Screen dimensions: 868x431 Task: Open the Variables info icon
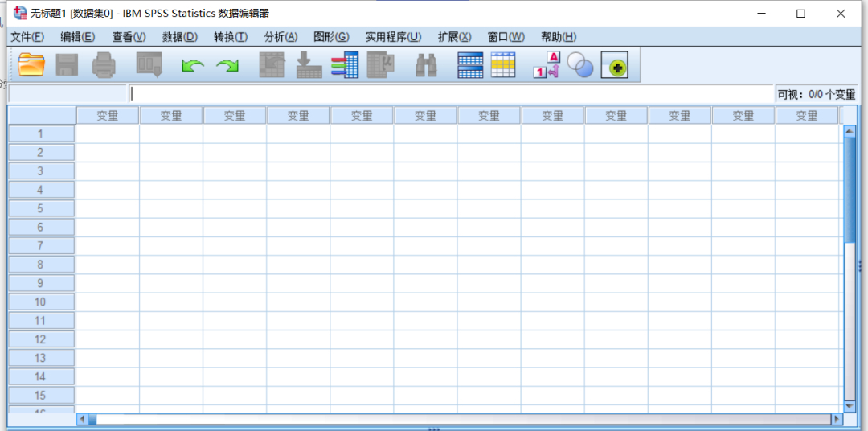pyautogui.click(x=345, y=65)
